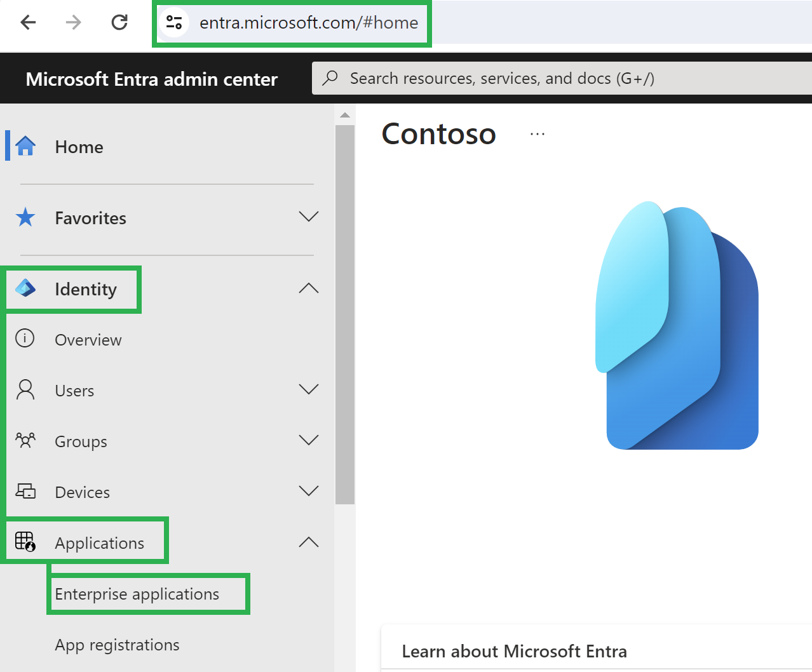Click the Contoso tenant title
The width and height of the screenshot is (812, 672).
(438, 134)
